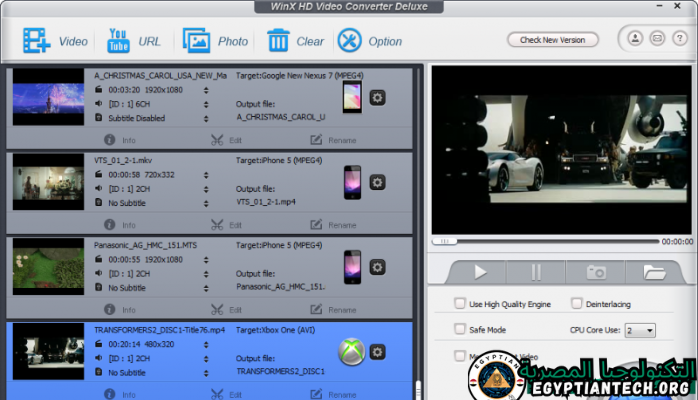Open the CPU Core Use dropdown

[640, 330]
